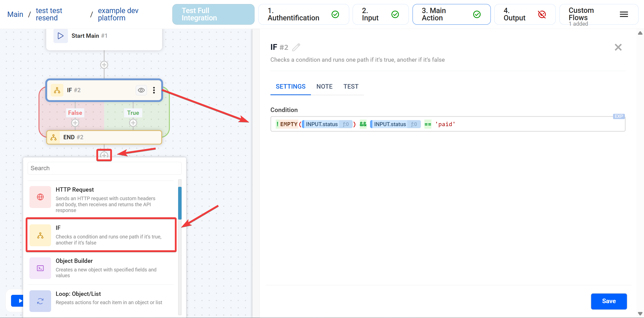644x318 pixels.
Task: Click the Search field in the action picker
Action: 104,168
